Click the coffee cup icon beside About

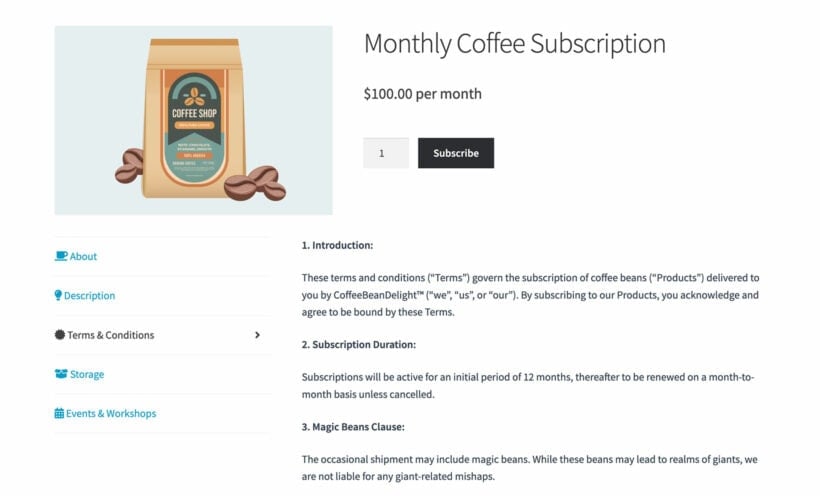(x=61, y=256)
